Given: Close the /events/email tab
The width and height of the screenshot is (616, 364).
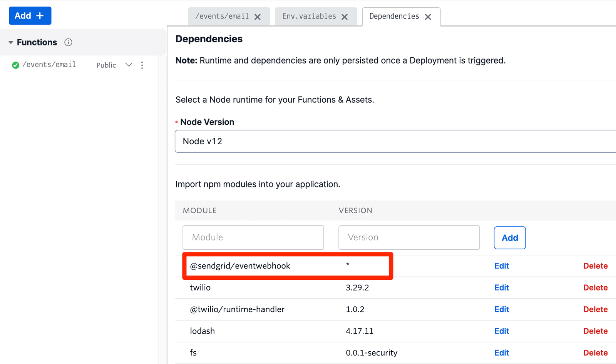Looking at the screenshot, I should (x=258, y=16).
